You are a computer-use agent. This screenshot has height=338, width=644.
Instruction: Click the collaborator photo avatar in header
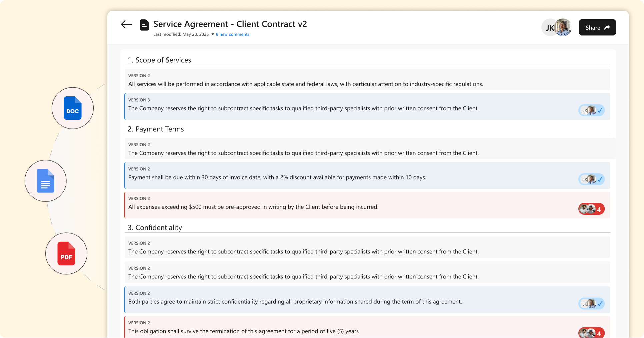pyautogui.click(x=563, y=27)
